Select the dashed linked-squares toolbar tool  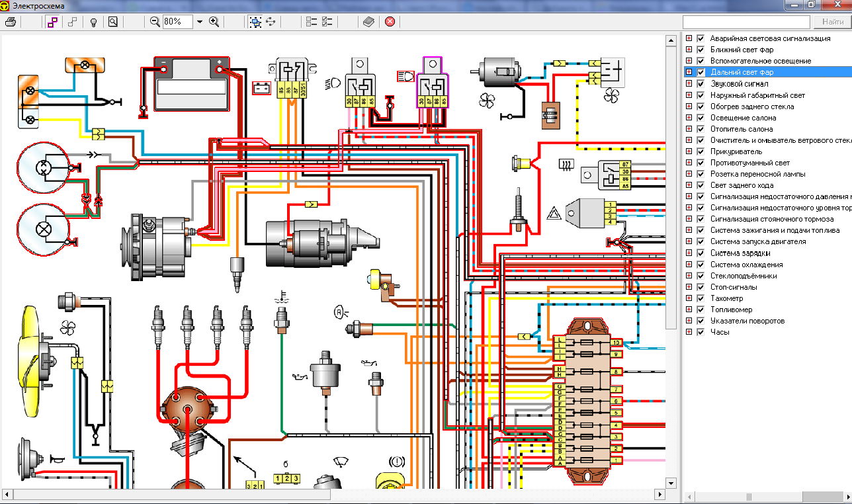coord(73,22)
